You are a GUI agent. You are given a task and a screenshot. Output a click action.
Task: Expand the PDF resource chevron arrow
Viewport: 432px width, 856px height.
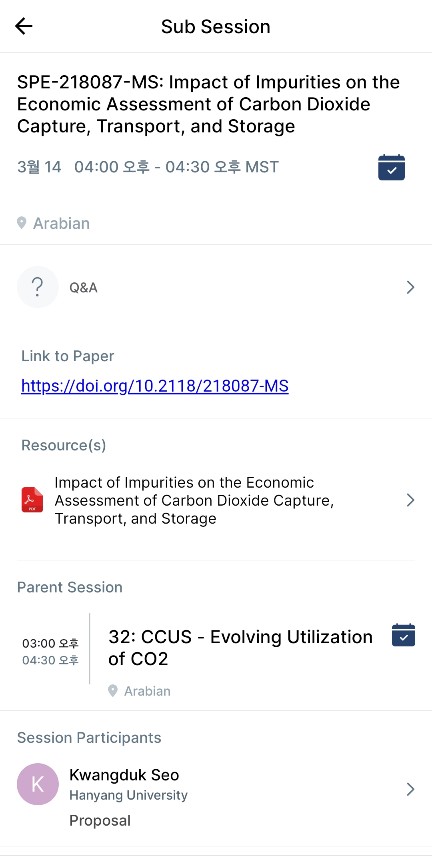(411, 500)
